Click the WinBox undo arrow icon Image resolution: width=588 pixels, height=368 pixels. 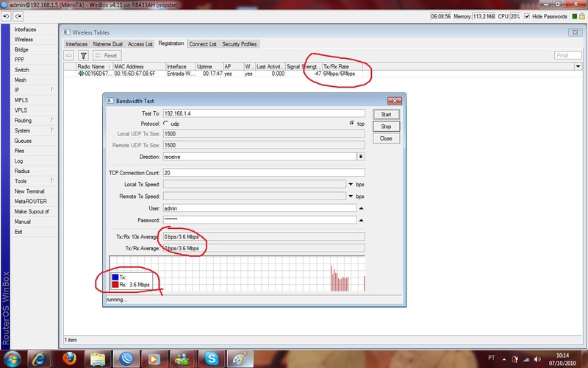pos(6,16)
